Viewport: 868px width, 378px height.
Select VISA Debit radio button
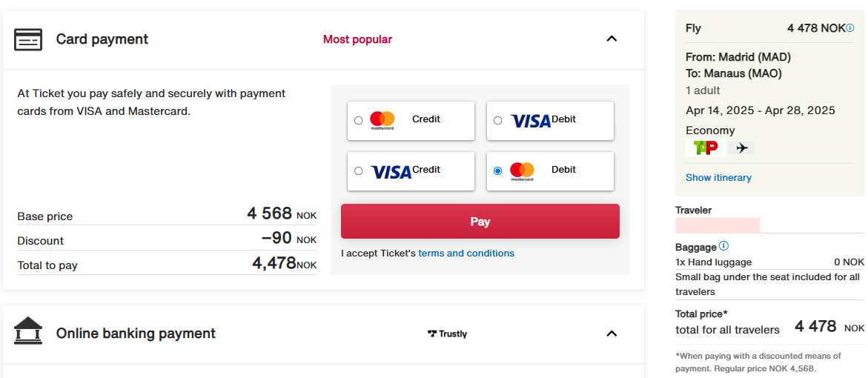(497, 120)
